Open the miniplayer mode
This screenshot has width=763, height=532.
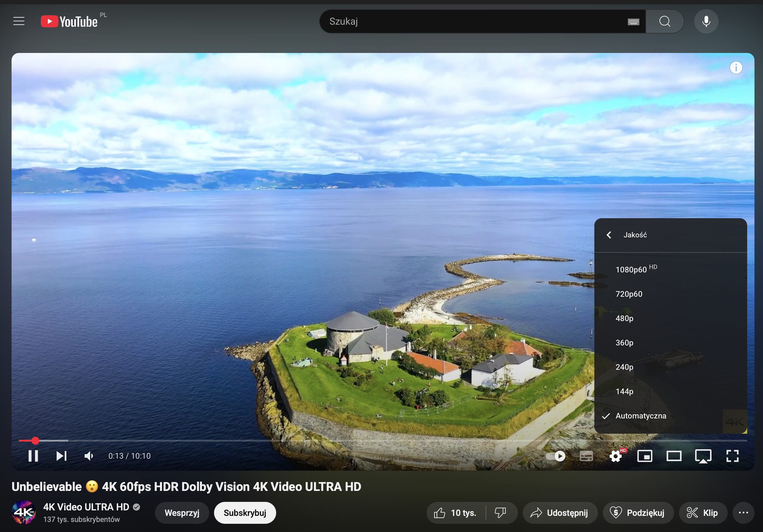pos(644,456)
